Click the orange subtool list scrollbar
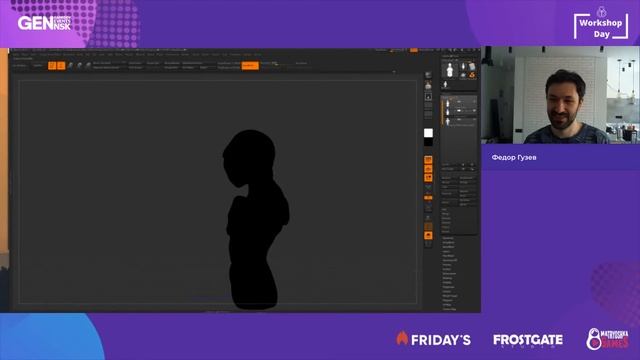The height and width of the screenshot is (360, 640). (x=442, y=111)
